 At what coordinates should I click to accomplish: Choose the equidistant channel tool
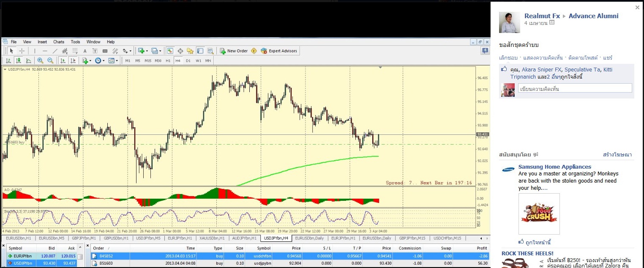(x=65, y=51)
